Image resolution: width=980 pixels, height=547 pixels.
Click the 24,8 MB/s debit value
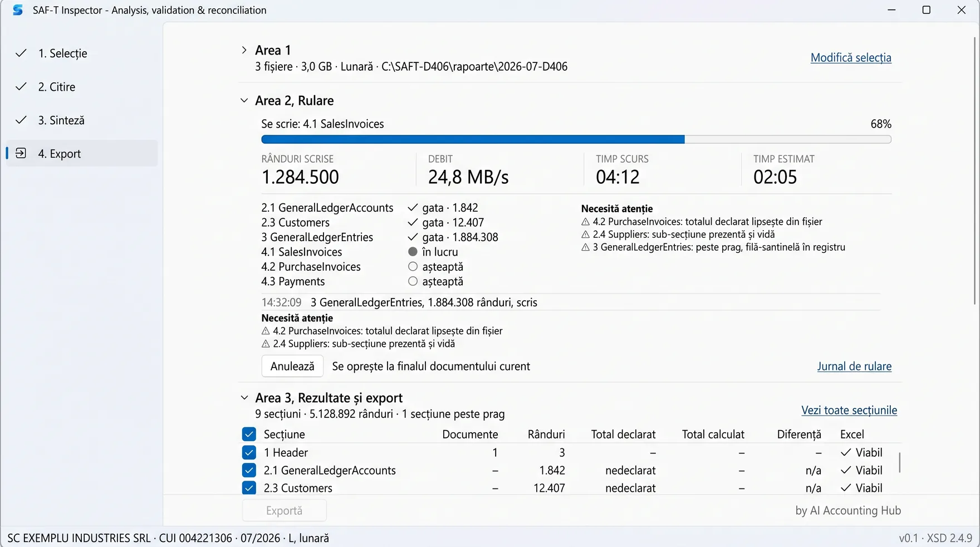[468, 177]
